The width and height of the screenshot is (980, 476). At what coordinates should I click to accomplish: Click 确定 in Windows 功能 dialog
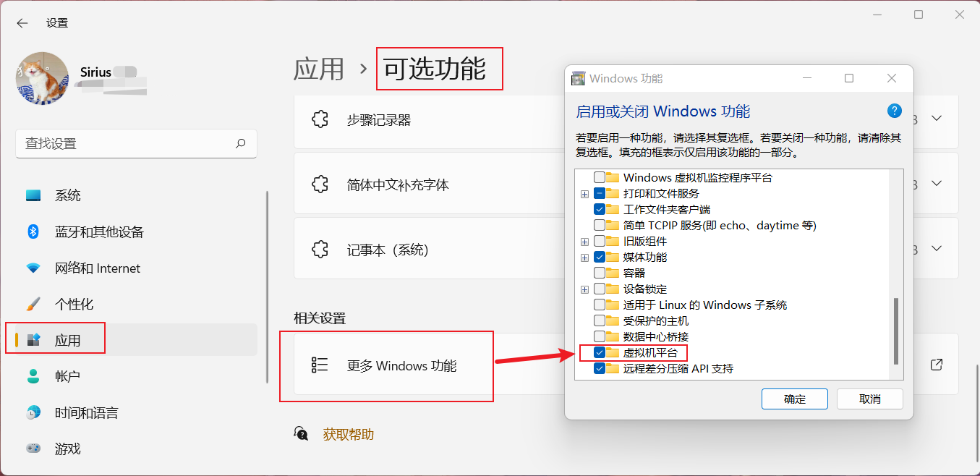click(x=794, y=399)
